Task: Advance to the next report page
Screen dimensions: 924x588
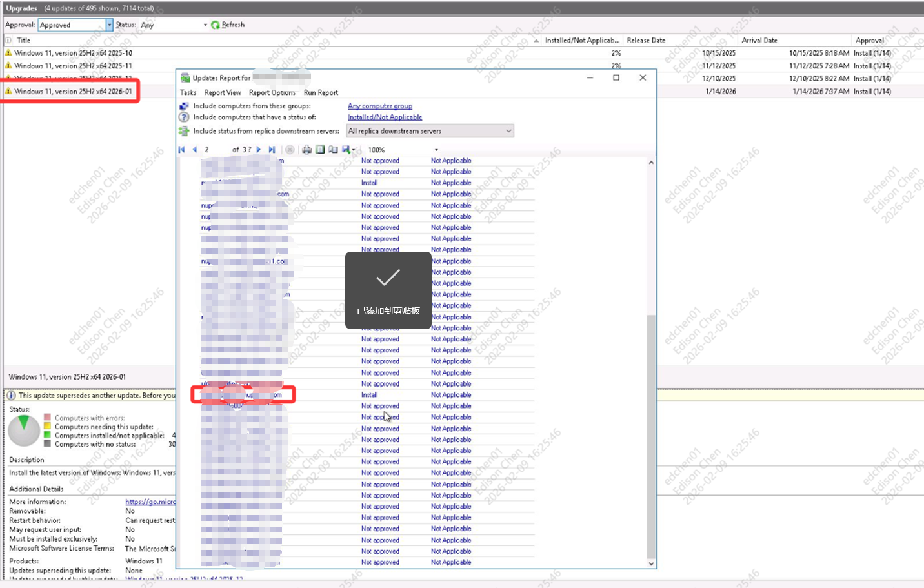Action: (259, 150)
